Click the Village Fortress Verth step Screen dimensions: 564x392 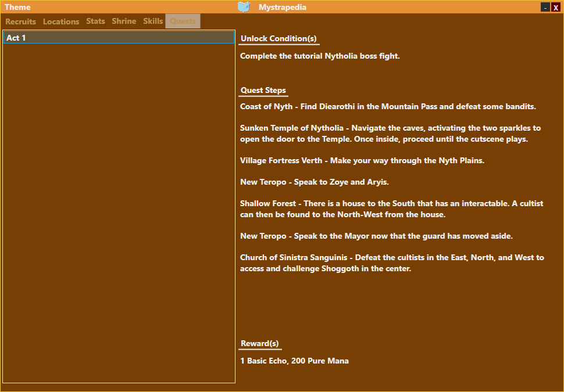[362, 161]
